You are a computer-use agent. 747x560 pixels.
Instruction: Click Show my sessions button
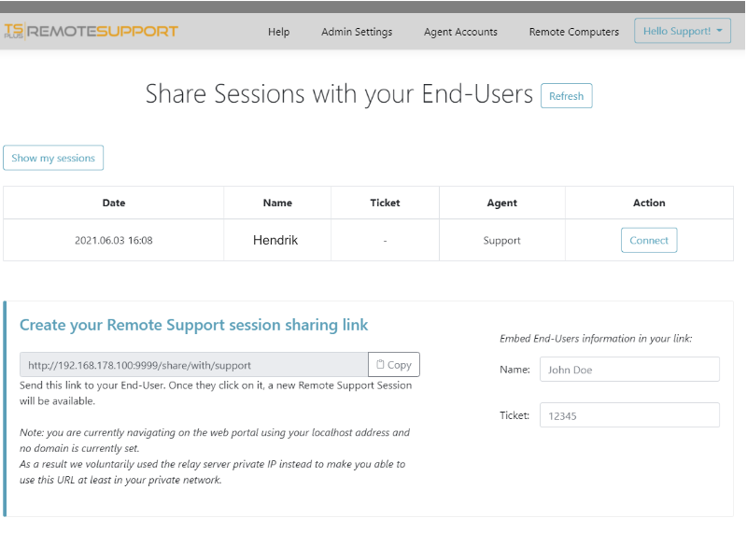(x=53, y=158)
